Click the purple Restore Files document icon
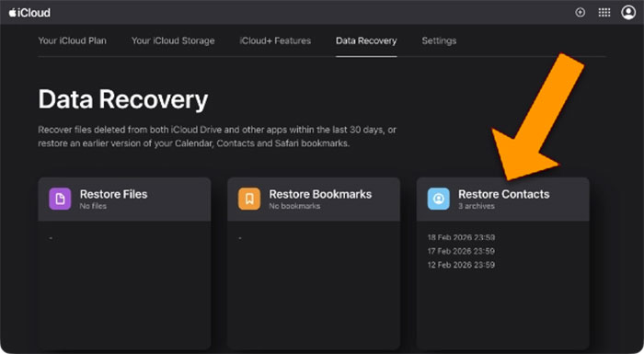Viewport: 644px width, 354px height. coord(60,200)
